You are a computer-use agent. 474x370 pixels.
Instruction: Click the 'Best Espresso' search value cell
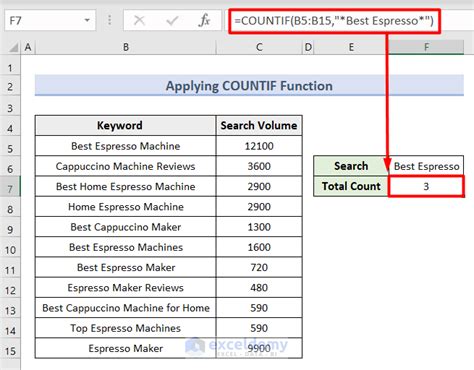pos(426,166)
